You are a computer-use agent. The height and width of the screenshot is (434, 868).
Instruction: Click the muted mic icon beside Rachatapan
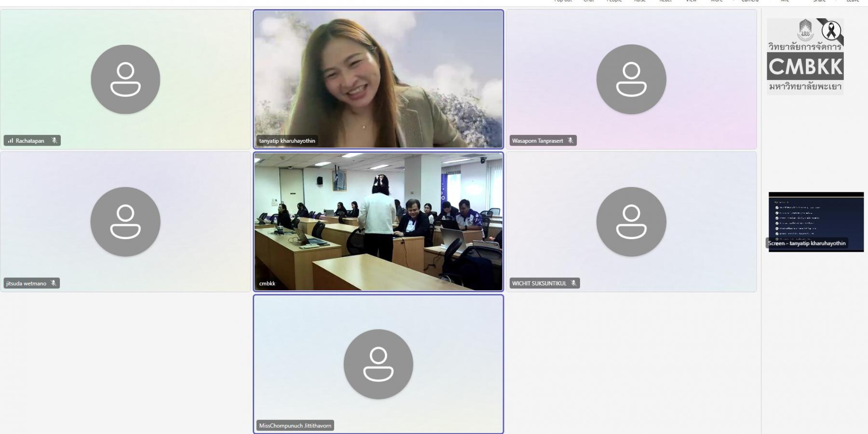(x=54, y=141)
